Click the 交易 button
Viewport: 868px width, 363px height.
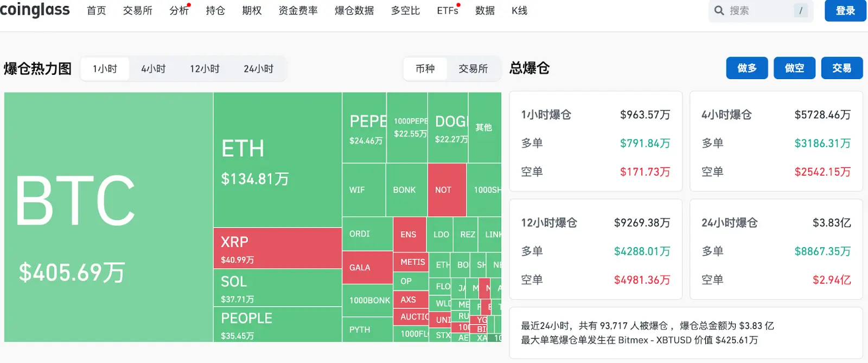point(841,68)
